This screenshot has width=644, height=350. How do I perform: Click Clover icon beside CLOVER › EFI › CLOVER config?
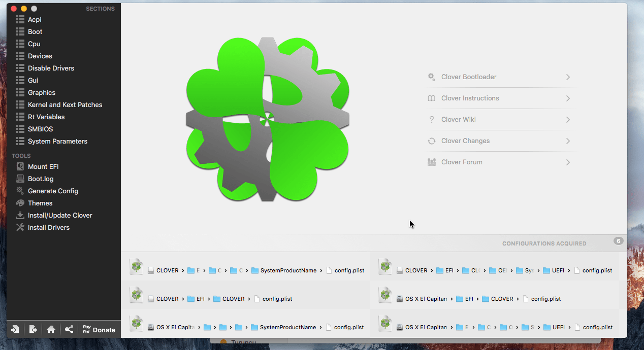click(136, 295)
